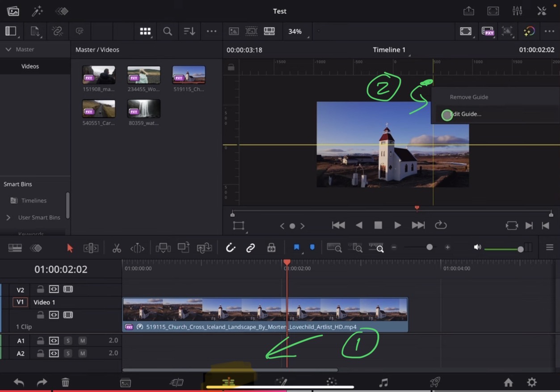Viewport: 560px width, 392px height.
Task: Choose Remove Guide from the menu
Action: click(469, 97)
